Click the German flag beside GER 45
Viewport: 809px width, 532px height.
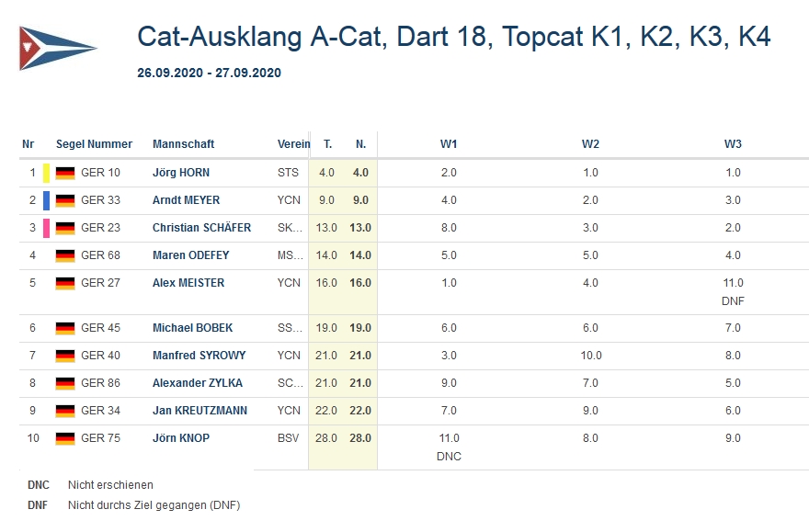coord(64,328)
